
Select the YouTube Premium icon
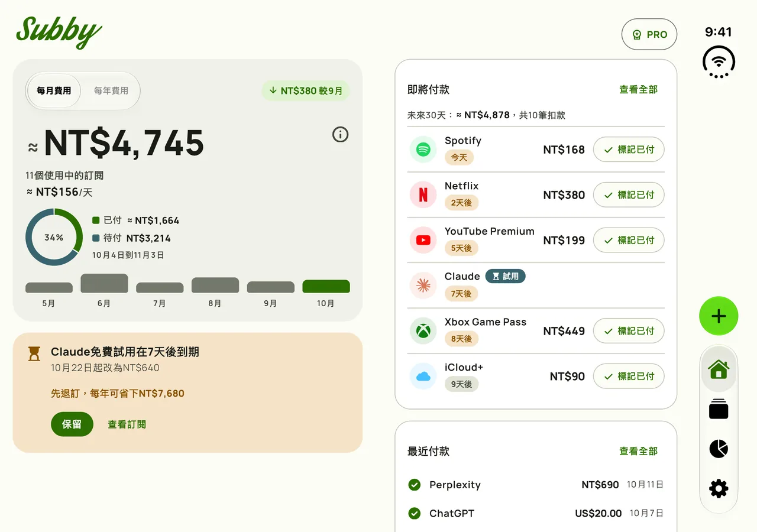pos(423,240)
